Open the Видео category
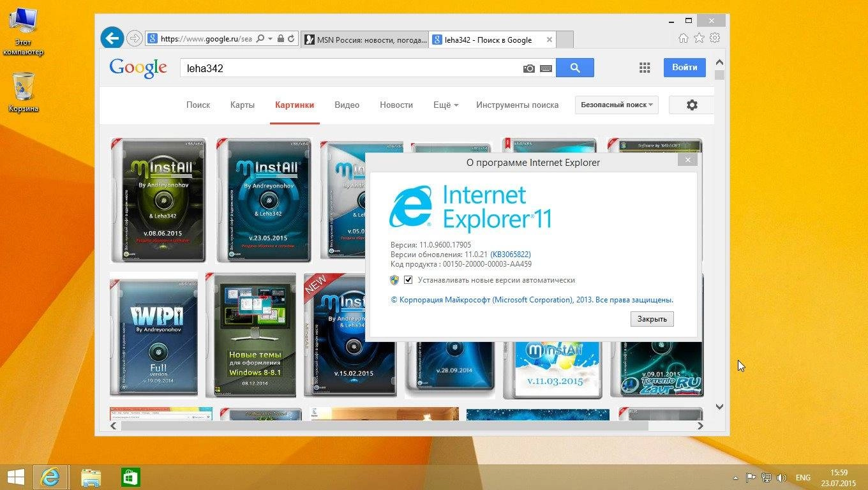Image resolution: width=868 pixels, height=490 pixels. pyautogui.click(x=347, y=105)
